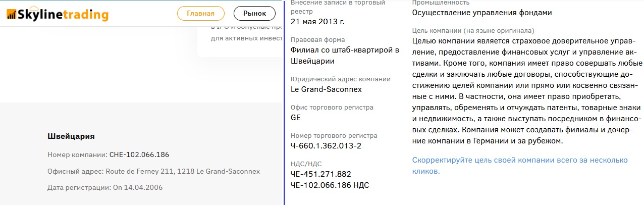Click the registration date 14.04.2006
This screenshot has height=205, width=644.
[137, 187]
